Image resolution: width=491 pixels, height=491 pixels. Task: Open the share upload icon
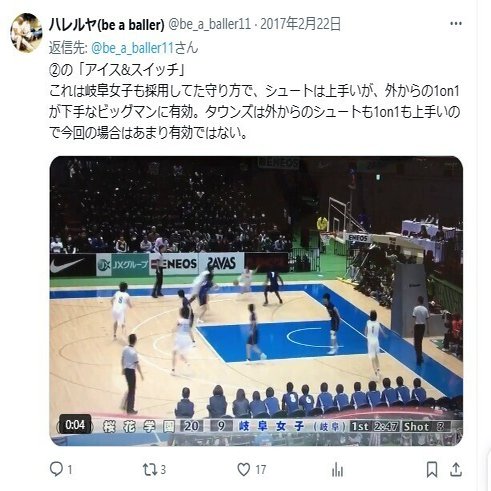tap(456, 470)
